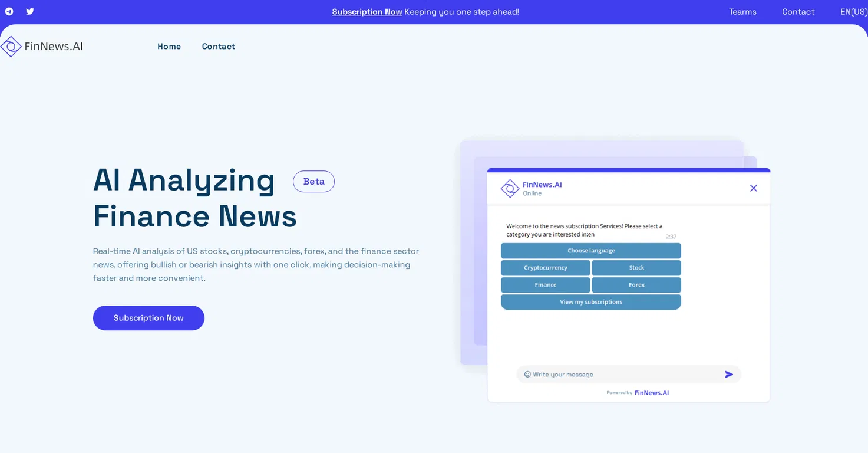Screen dimensions: 868x453
Task: Go to Home in navigation
Action: pos(169,47)
